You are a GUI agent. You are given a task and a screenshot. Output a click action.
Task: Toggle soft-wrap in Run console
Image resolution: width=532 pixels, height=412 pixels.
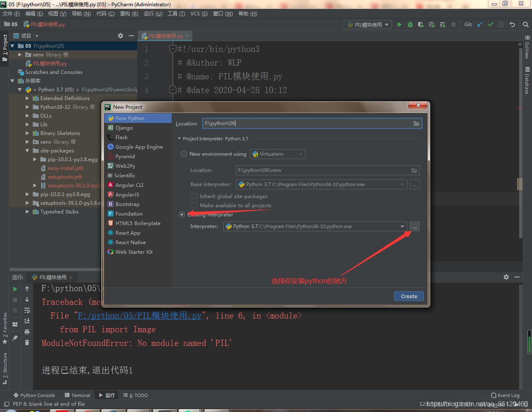coord(27,310)
